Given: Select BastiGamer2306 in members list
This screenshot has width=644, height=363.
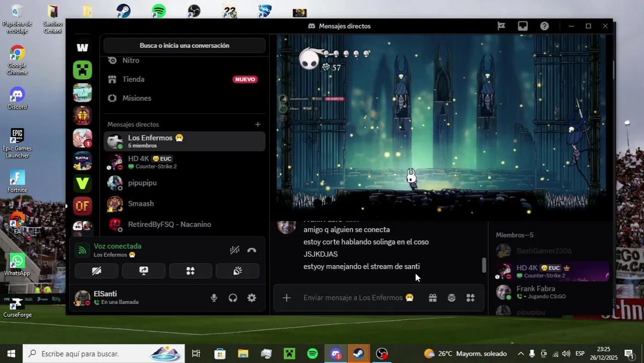Looking at the screenshot, I should (552, 251).
